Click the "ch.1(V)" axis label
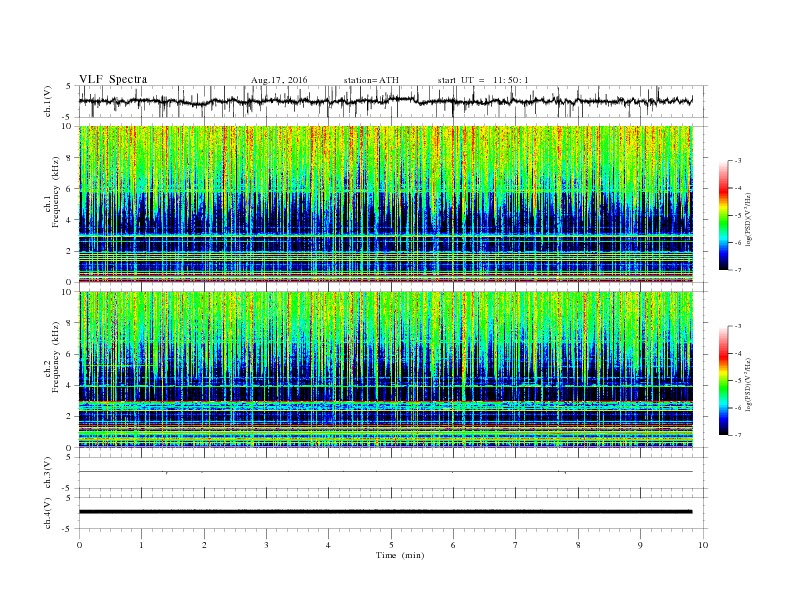The height and width of the screenshot is (612, 792). click(x=48, y=101)
